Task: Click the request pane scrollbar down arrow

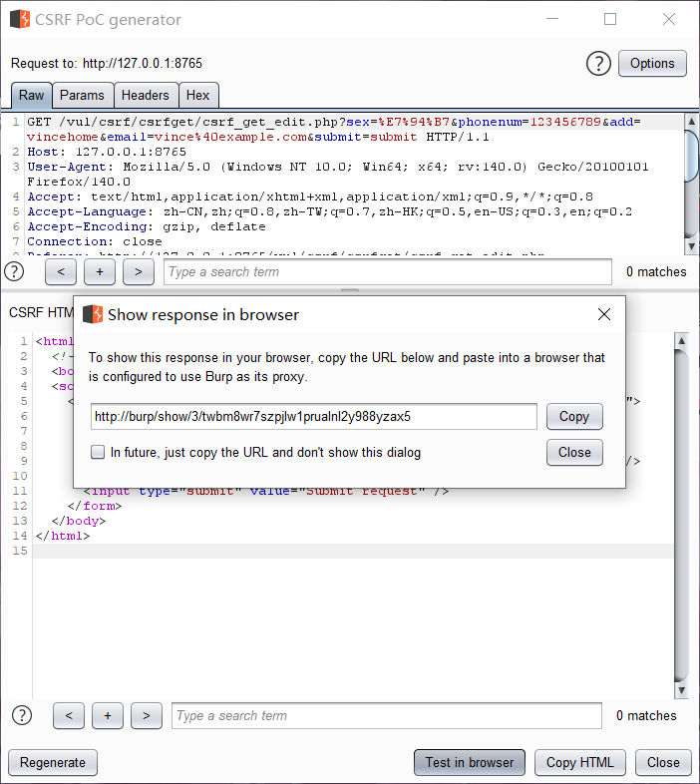Action: pos(691,246)
